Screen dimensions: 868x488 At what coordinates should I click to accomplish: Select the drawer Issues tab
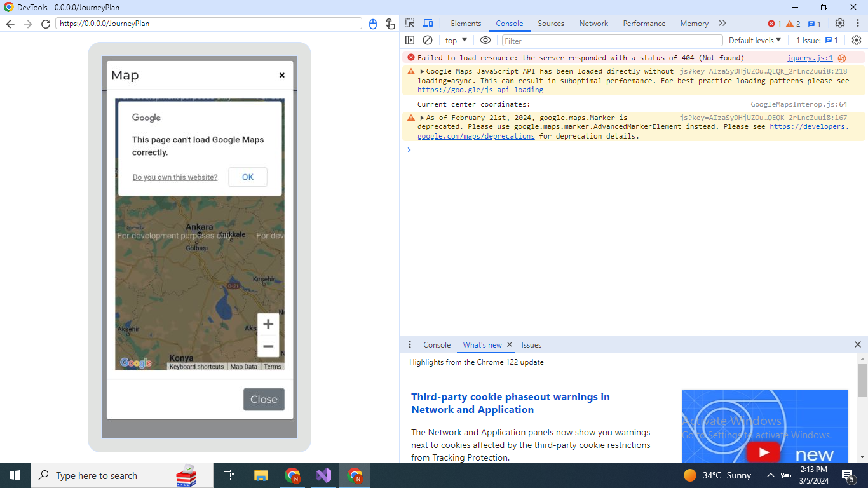pos(531,345)
